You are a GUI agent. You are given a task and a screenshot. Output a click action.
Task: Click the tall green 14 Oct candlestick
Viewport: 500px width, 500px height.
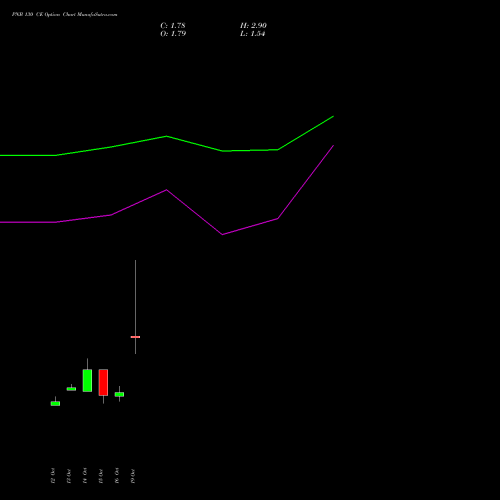click(87, 380)
